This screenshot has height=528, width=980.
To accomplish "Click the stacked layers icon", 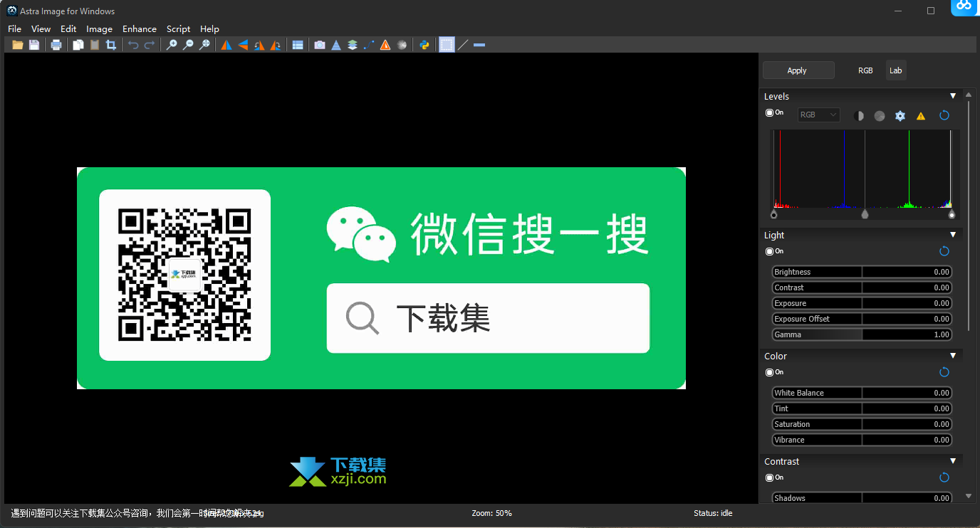I will click(353, 45).
